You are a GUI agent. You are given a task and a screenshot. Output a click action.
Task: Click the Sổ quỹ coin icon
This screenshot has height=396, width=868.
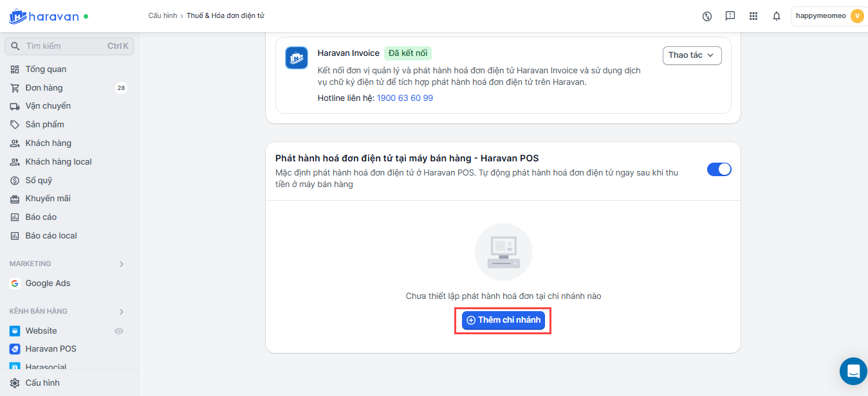[15, 181]
